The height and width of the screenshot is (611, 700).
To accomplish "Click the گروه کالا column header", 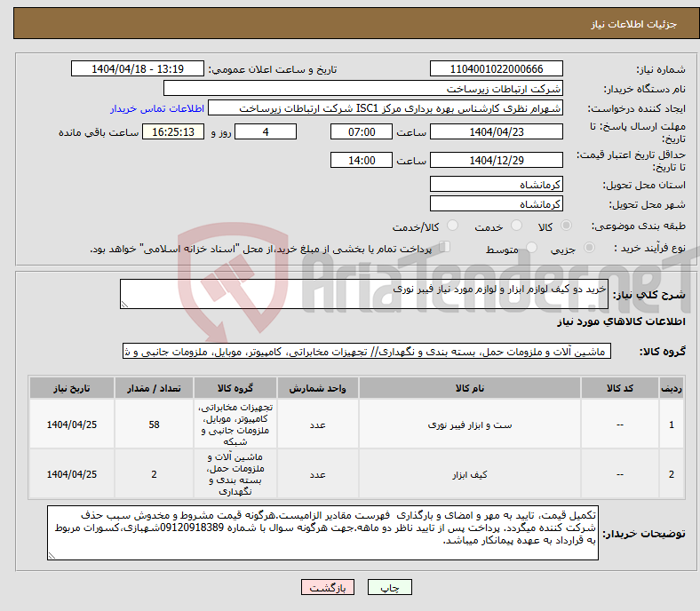I will [x=235, y=388].
